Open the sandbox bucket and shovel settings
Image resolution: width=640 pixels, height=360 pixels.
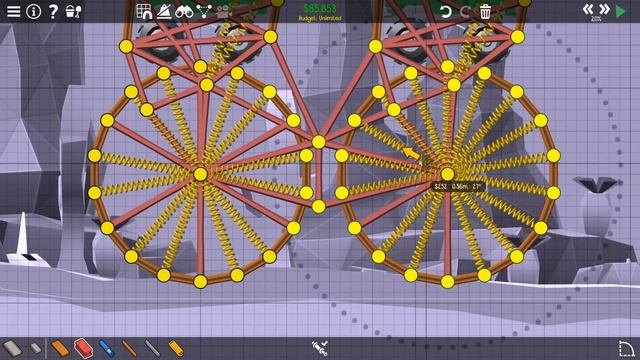click(73, 11)
